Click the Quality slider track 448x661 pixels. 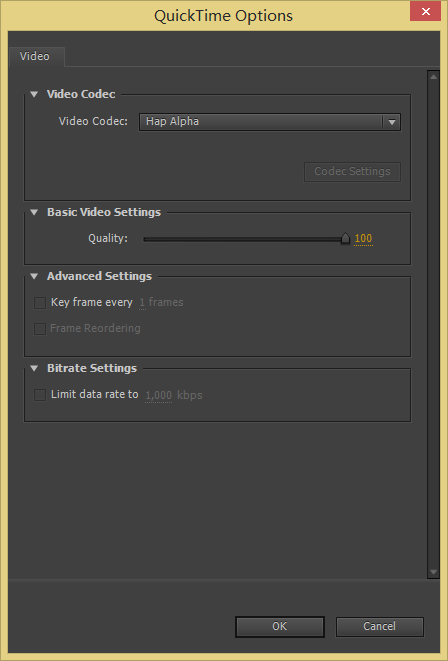coord(242,239)
